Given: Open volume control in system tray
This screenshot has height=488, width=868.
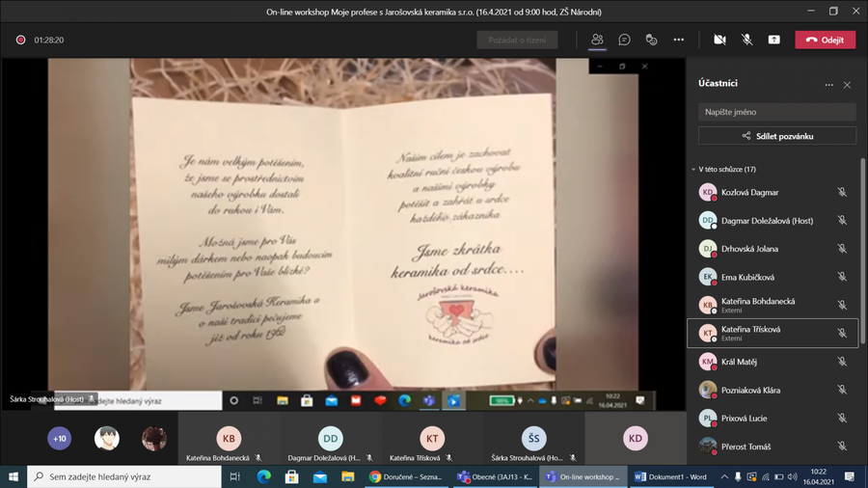Looking at the screenshot, I should point(793,476).
